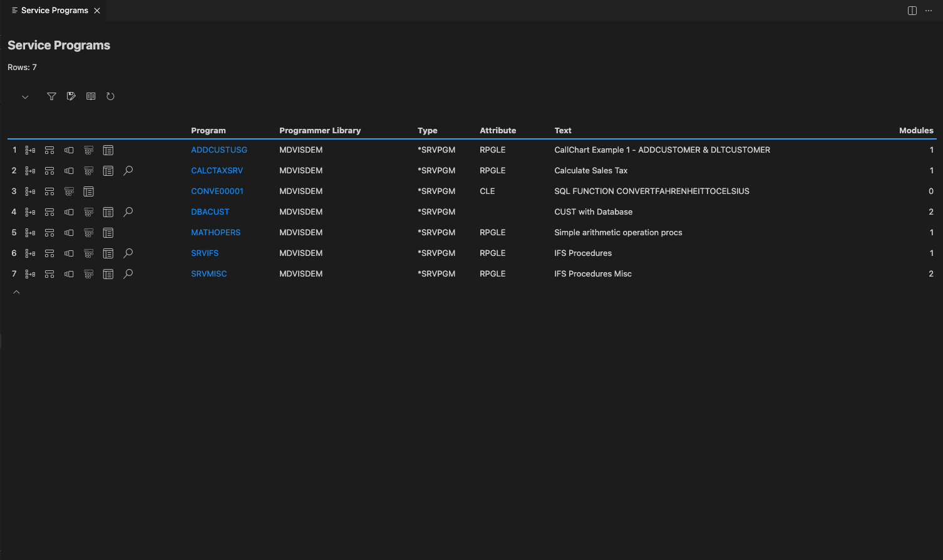Click the Type column header
This screenshot has width=943, height=560.
coord(427,131)
